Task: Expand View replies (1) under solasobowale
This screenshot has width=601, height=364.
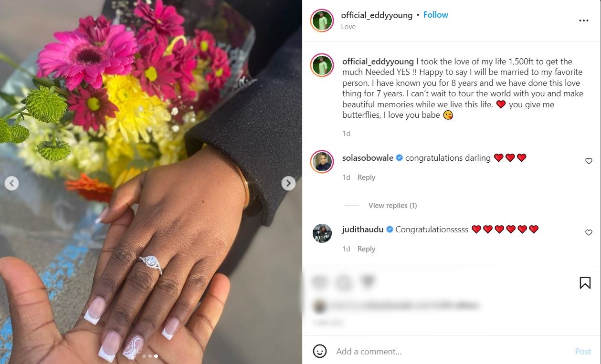Action: pyautogui.click(x=392, y=206)
